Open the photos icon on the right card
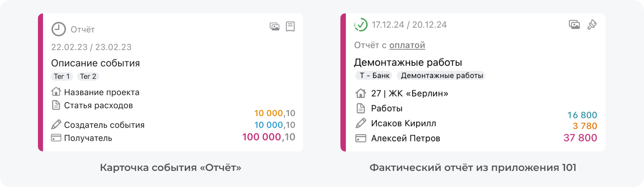 coord(574,25)
